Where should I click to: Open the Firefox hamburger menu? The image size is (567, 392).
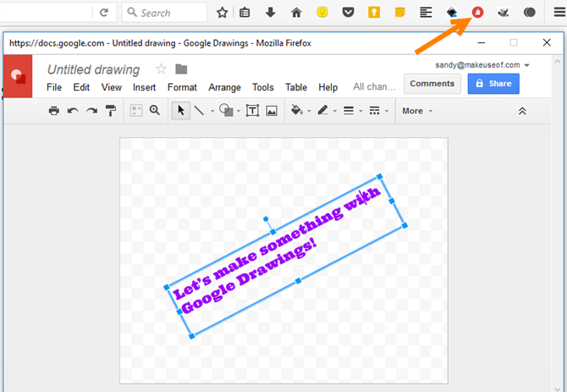tap(558, 13)
